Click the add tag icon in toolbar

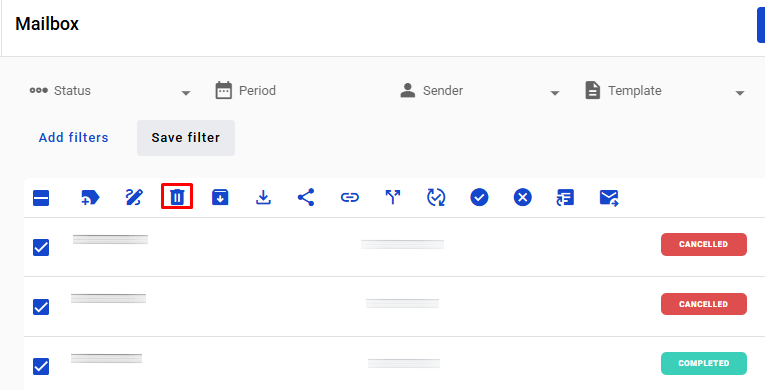(x=90, y=198)
